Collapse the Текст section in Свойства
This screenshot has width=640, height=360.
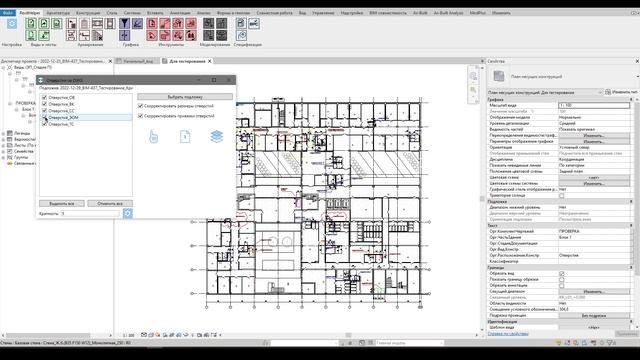coord(631,225)
